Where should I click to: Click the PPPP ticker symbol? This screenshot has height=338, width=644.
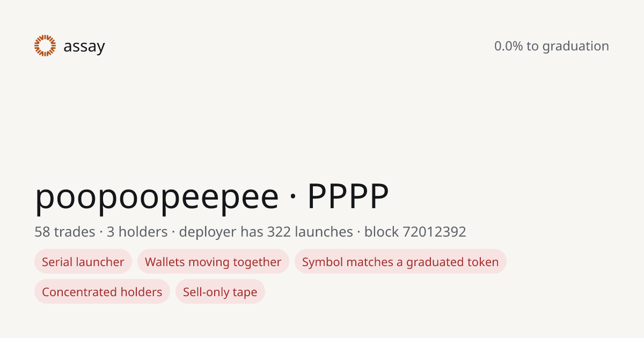tap(348, 197)
